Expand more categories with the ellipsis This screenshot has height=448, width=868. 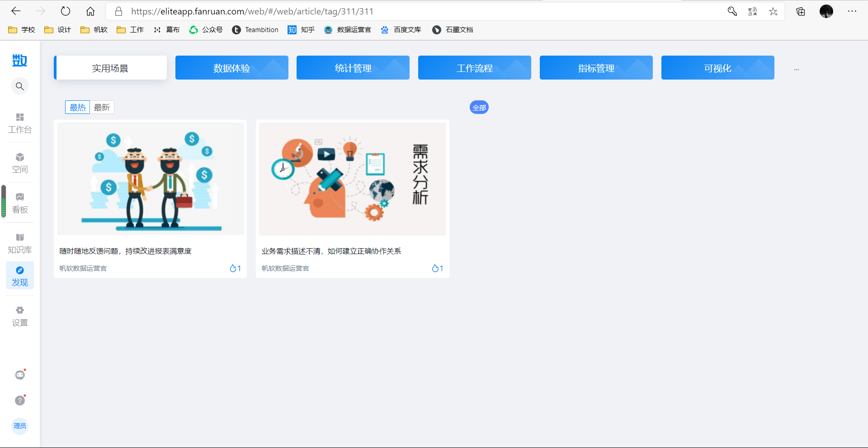pyautogui.click(x=797, y=69)
